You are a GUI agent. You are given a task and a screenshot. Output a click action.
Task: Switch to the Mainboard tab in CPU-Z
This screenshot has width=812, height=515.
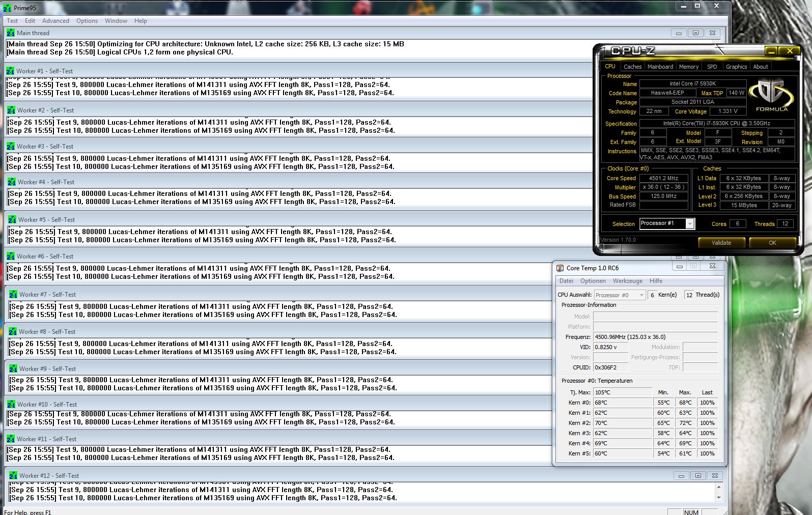[660, 67]
